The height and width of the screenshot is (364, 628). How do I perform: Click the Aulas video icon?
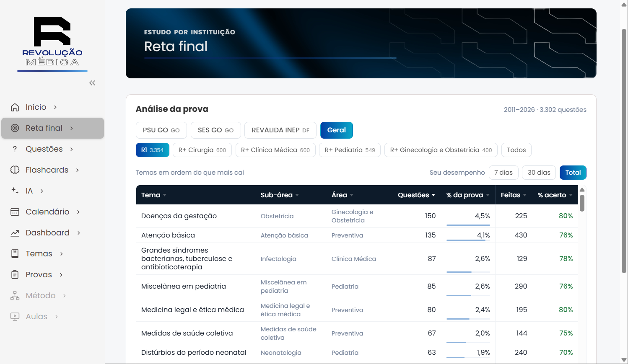tap(15, 317)
